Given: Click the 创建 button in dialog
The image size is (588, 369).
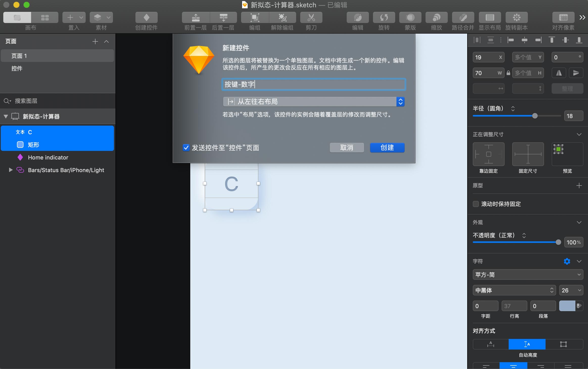Looking at the screenshot, I should pyautogui.click(x=387, y=148).
